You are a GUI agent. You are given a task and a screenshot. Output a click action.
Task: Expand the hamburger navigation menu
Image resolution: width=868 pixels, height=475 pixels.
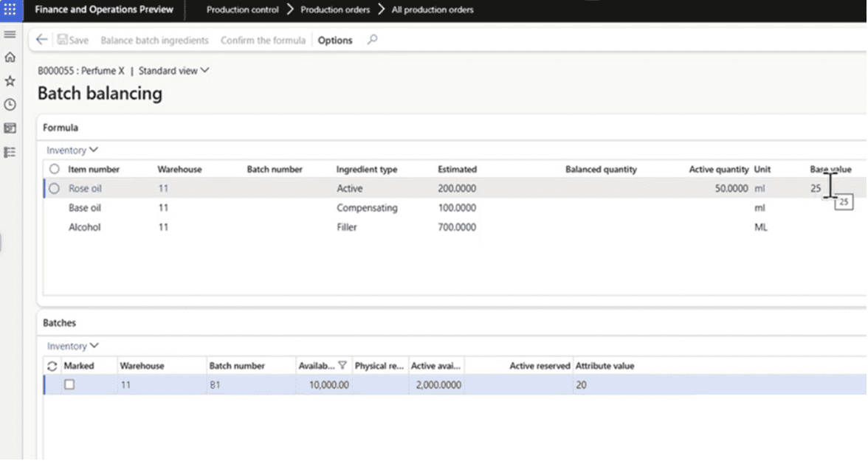[10, 35]
